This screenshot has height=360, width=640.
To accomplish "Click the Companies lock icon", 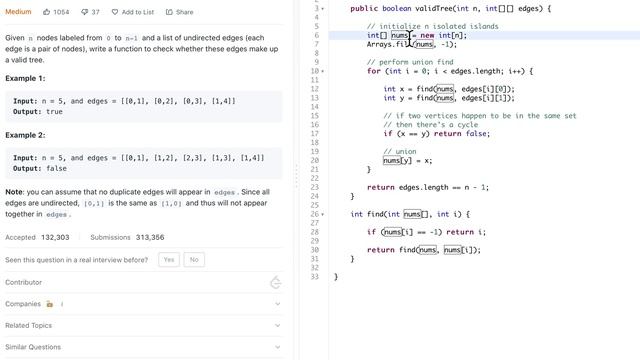I will click(x=49, y=304).
